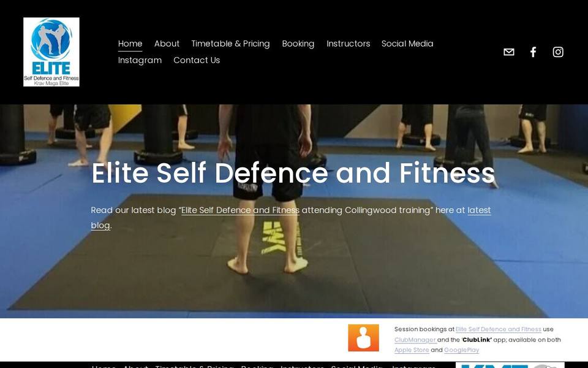This screenshot has height=368, width=588.
Task: Open the About page in top navigation
Action: pos(167,44)
